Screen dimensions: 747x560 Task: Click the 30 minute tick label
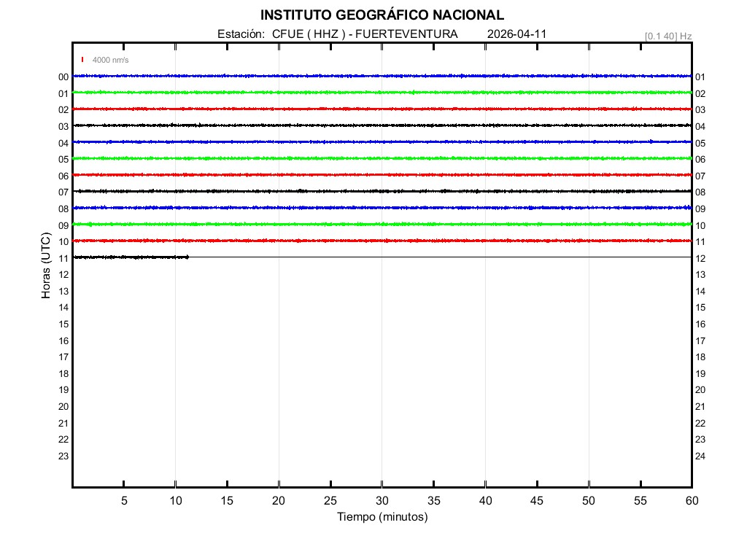coord(382,500)
